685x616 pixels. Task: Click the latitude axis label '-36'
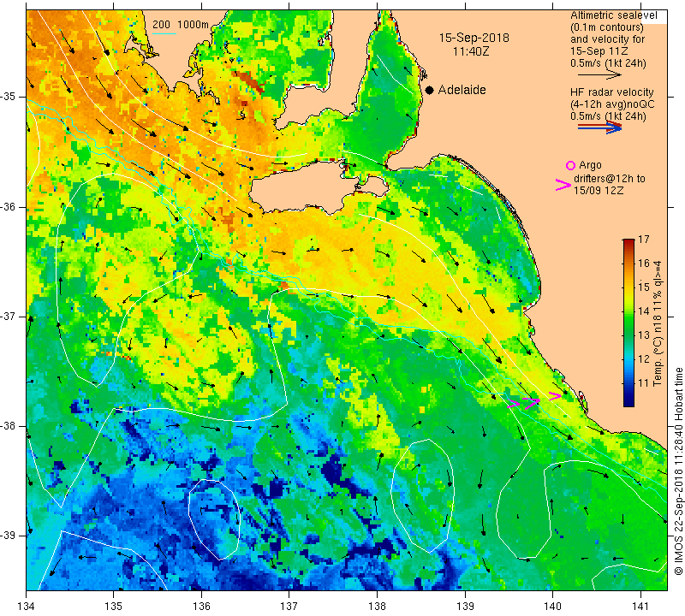click(x=9, y=207)
